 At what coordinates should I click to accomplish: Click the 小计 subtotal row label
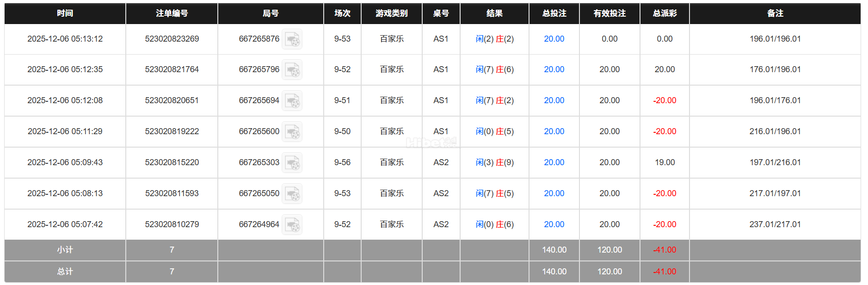pyautogui.click(x=64, y=250)
